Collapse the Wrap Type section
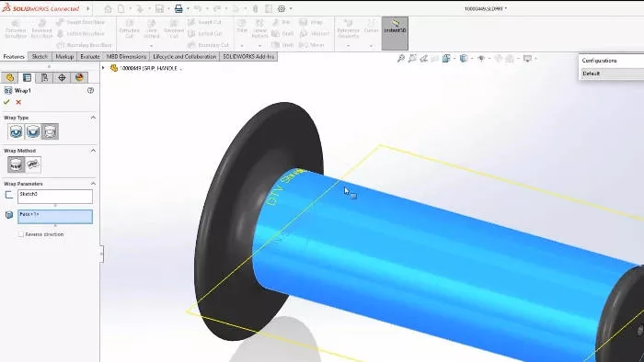This screenshot has width=644, height=362. click(93, 118)
